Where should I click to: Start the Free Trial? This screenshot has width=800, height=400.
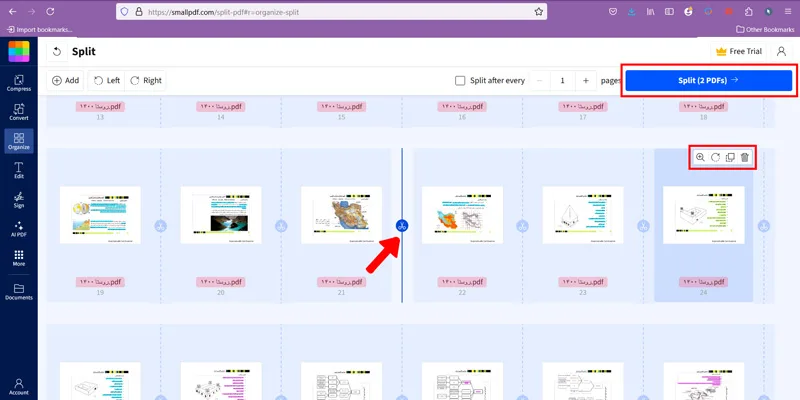click(739, 51)
